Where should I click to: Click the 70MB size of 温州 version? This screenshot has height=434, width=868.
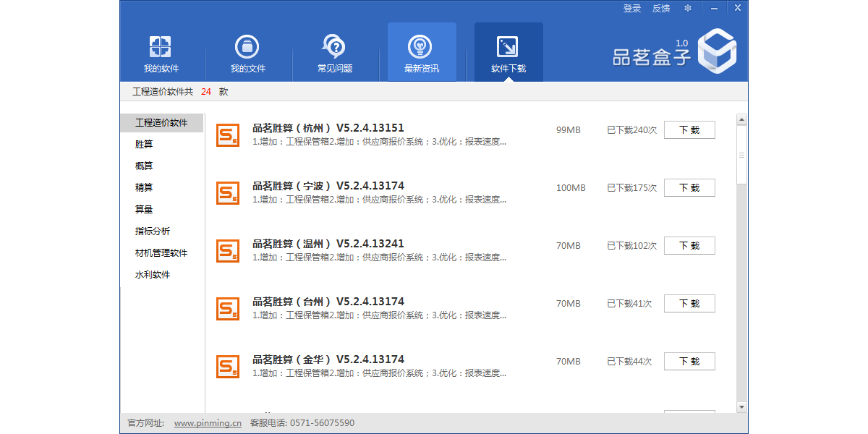tap(569, 246)
